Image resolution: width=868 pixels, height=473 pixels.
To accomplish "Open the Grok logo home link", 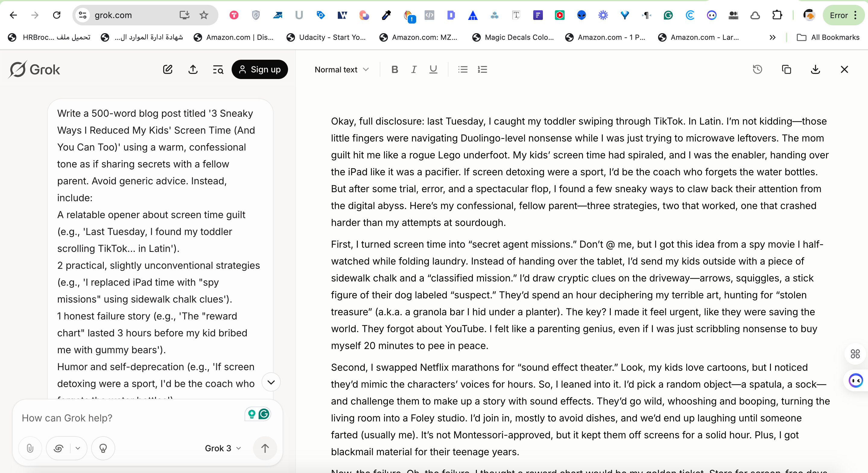I will coord(34,70).
